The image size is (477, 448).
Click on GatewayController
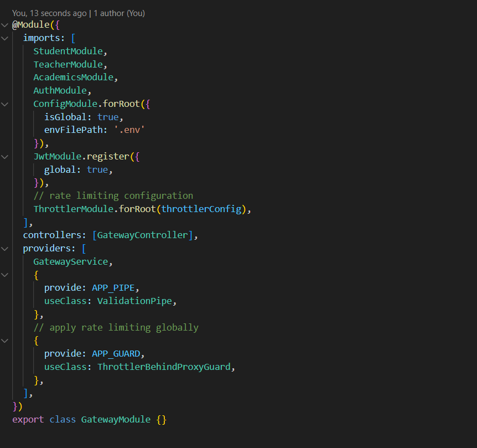[142, 235]
